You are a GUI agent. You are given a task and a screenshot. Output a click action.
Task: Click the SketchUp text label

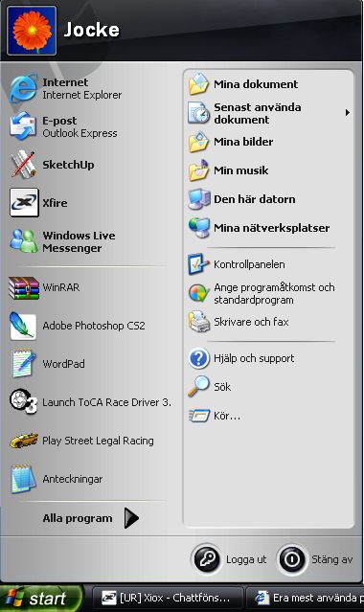click(68, 165)
